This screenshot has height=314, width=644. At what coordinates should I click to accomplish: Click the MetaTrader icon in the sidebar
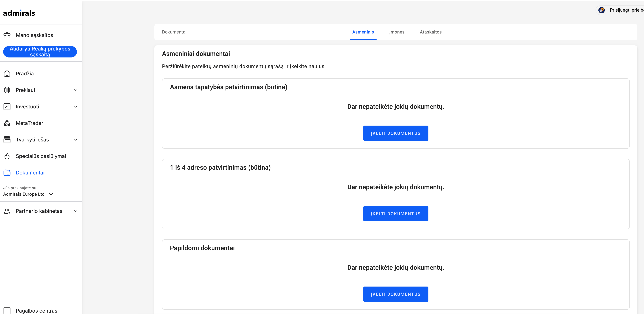click(7, 123)
